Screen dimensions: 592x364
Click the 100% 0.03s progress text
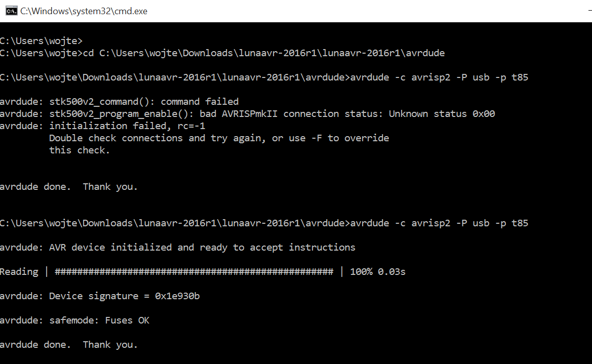[x=378, y=272]
